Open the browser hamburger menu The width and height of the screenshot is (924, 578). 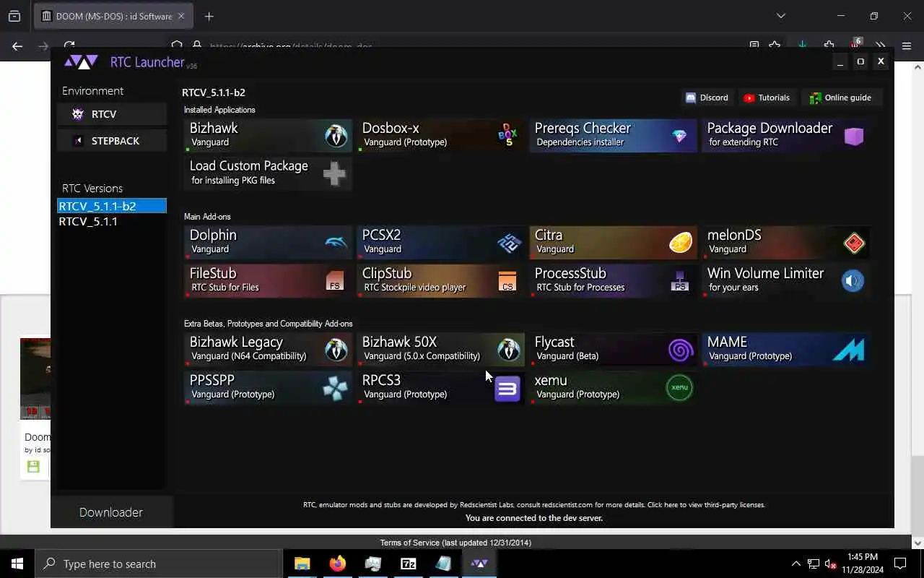[x=907, y=46]
